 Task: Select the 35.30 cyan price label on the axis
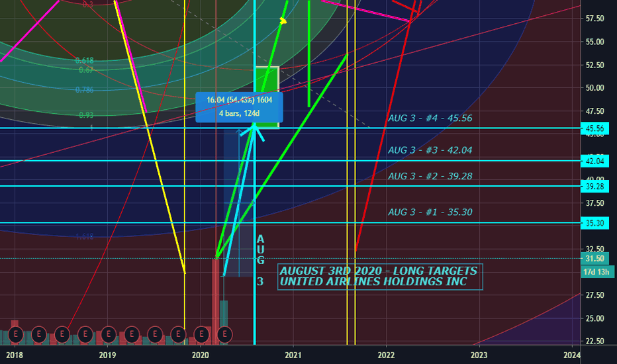594,223
